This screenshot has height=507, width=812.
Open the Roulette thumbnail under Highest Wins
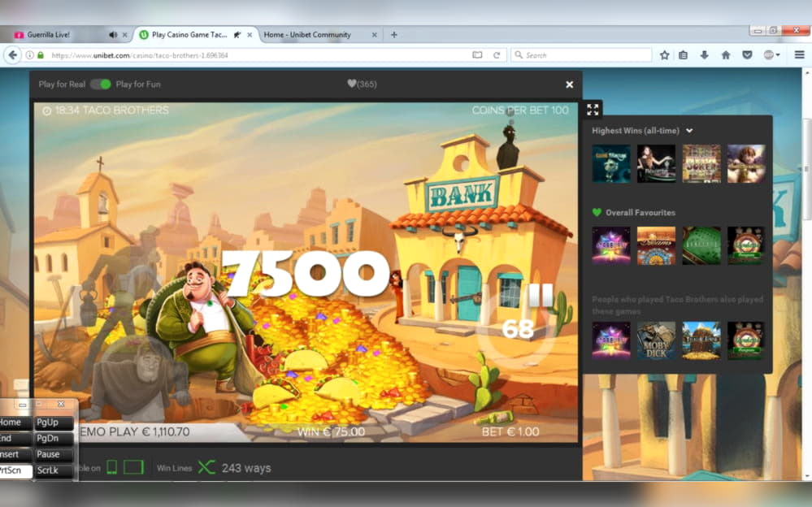click(656, 163)
